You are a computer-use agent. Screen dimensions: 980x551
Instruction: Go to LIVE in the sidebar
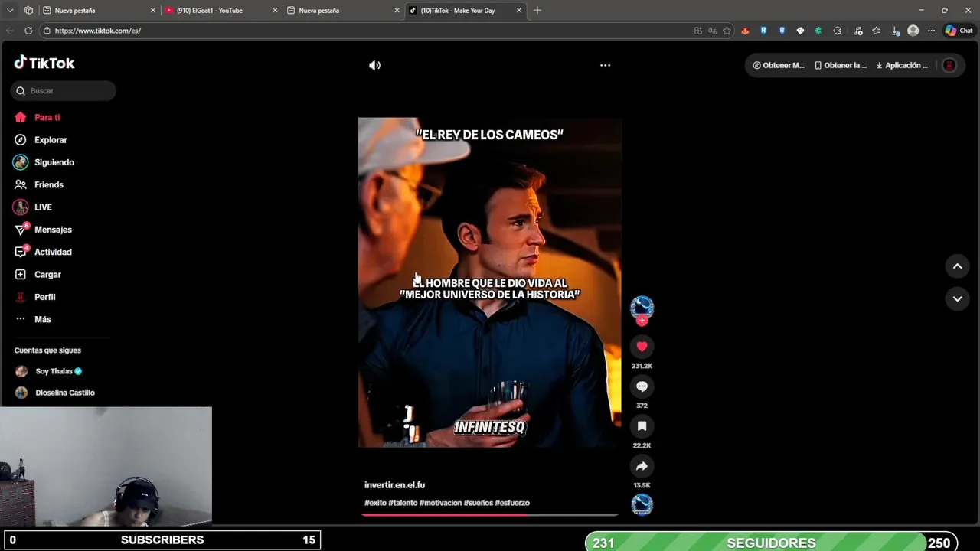(43, 207)
